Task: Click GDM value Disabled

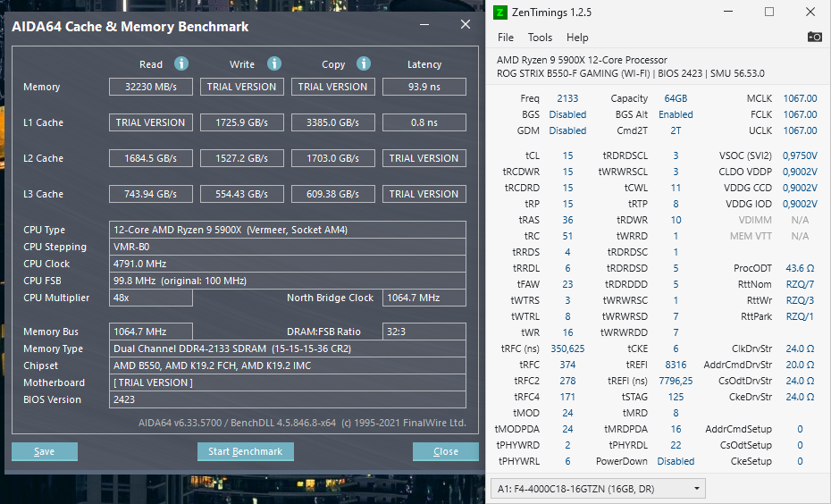Action: point(567,130)
